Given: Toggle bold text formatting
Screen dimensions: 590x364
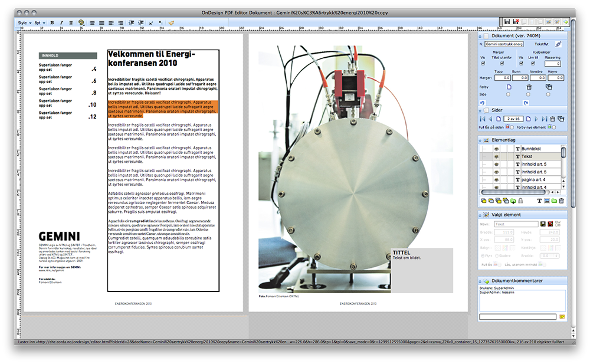Looking at the screenshot, I should (52, 22).
